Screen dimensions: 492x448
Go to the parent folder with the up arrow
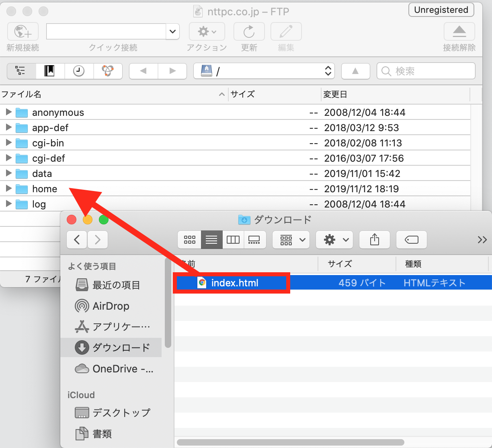355,71
